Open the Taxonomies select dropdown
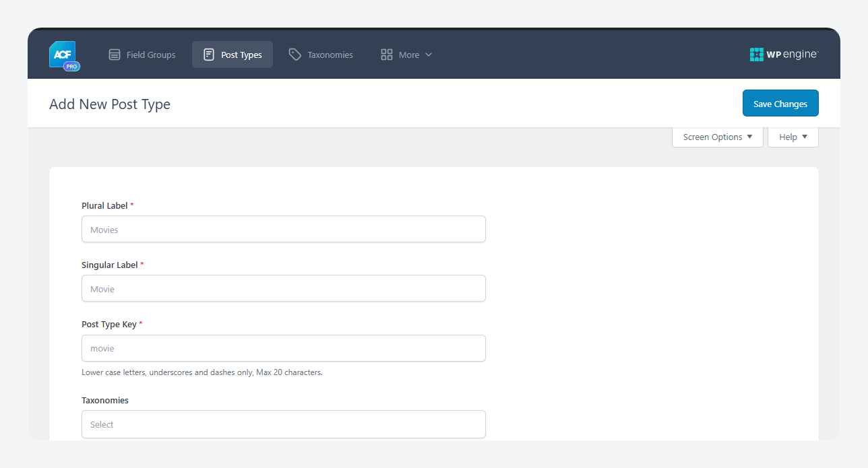The width and height of the screenshot is (868, 468). click(x=284, y=424)
